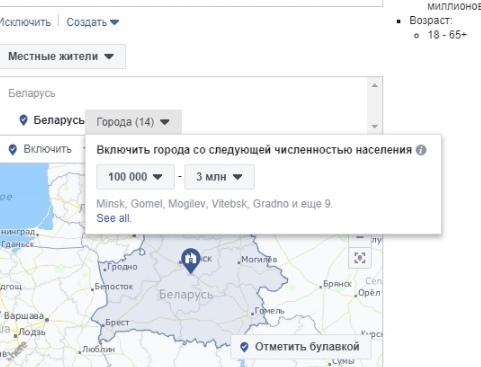Image resolution: width=481 pixels, height=367 pixels.
Task: Click the Отметить булавкой button
Action: tap(301, 347)
